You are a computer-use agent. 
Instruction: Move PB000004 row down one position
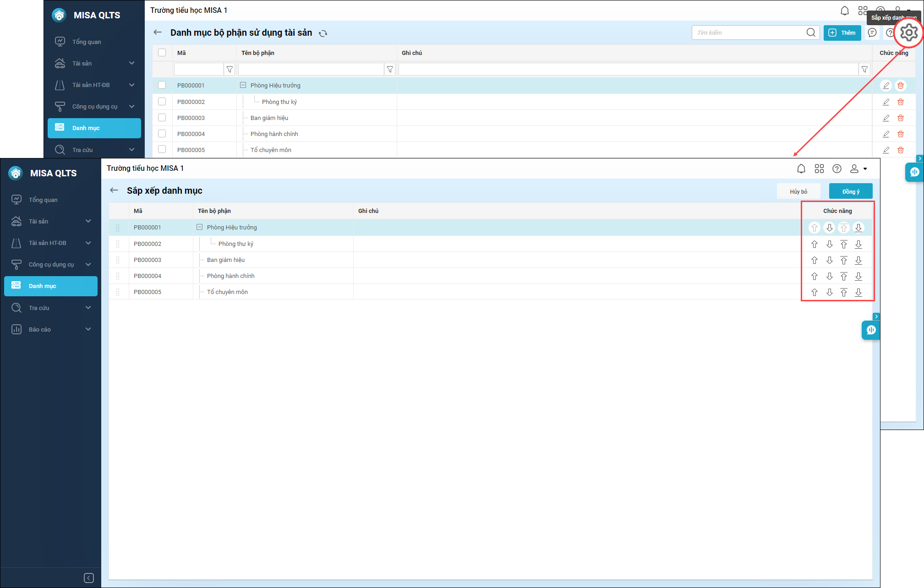click(x=829, y=276)
